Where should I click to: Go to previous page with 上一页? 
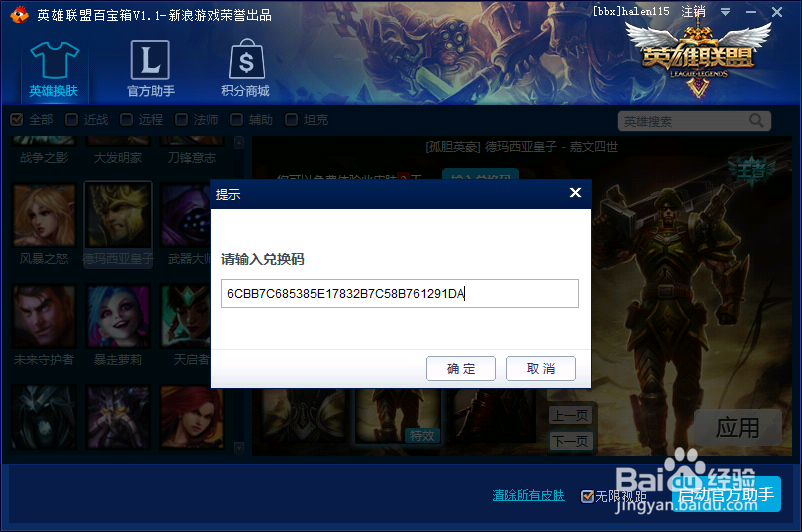(x=571, y=415)
